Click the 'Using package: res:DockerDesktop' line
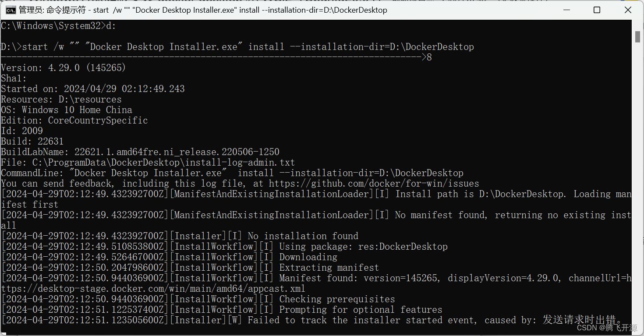This screenshot has height=336, width=644. click(224, 247)
